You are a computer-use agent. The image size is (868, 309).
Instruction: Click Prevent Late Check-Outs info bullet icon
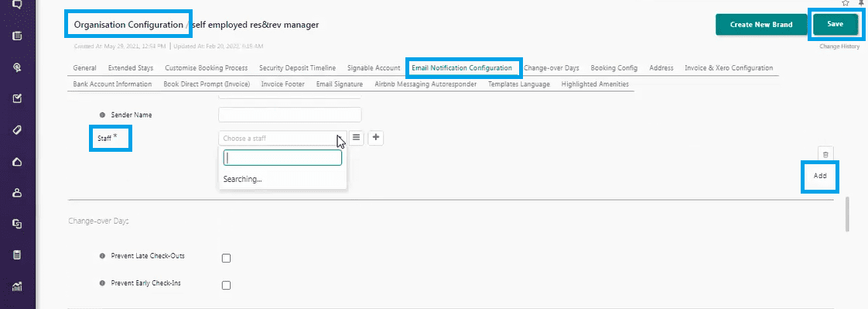(102, 256)
